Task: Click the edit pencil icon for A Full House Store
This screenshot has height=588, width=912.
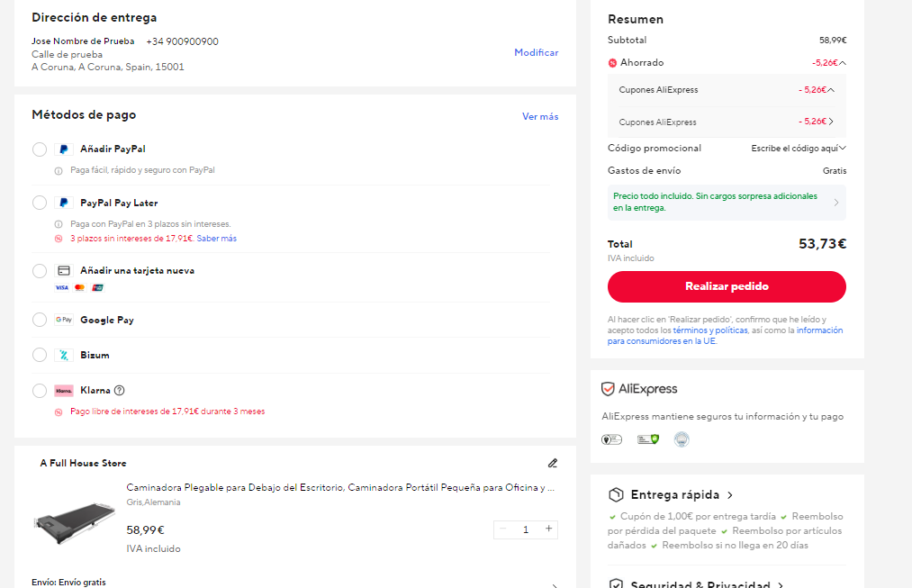Action: point(553,463)
